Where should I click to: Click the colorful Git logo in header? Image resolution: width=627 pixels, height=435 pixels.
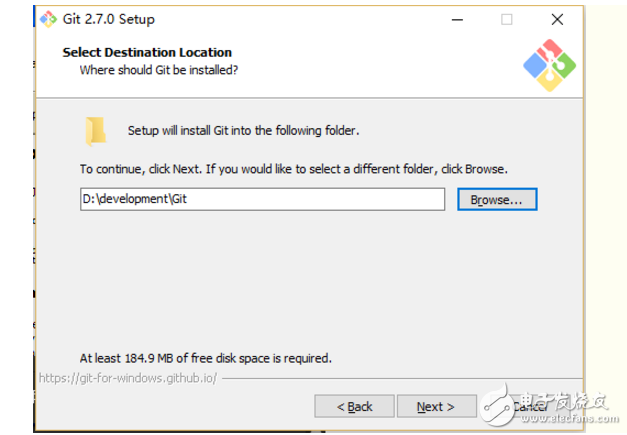point(549,63)
